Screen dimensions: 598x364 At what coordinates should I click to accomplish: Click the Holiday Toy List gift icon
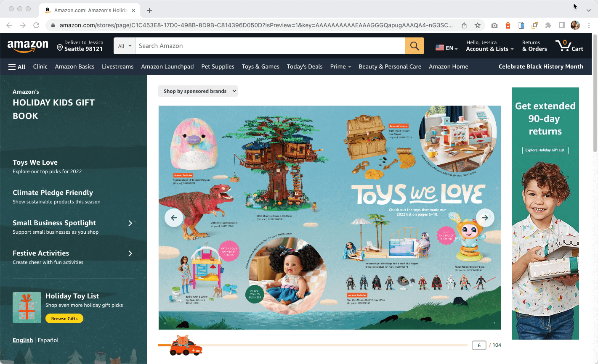pyautogui.click(x=27, y=307)
